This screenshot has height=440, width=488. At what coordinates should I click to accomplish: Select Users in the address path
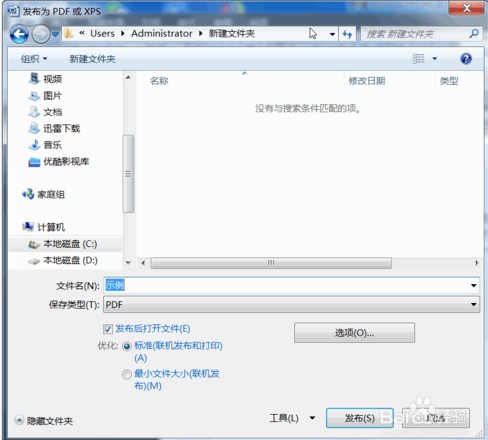[x=102, y=34]
